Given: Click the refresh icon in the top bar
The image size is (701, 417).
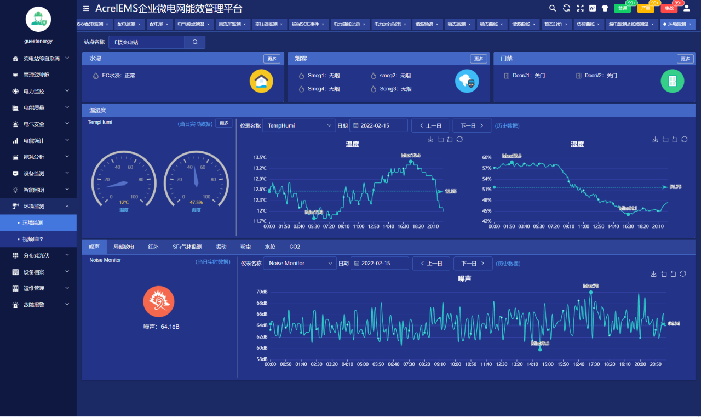Looking at the screenshot, I should pos(568,8).
